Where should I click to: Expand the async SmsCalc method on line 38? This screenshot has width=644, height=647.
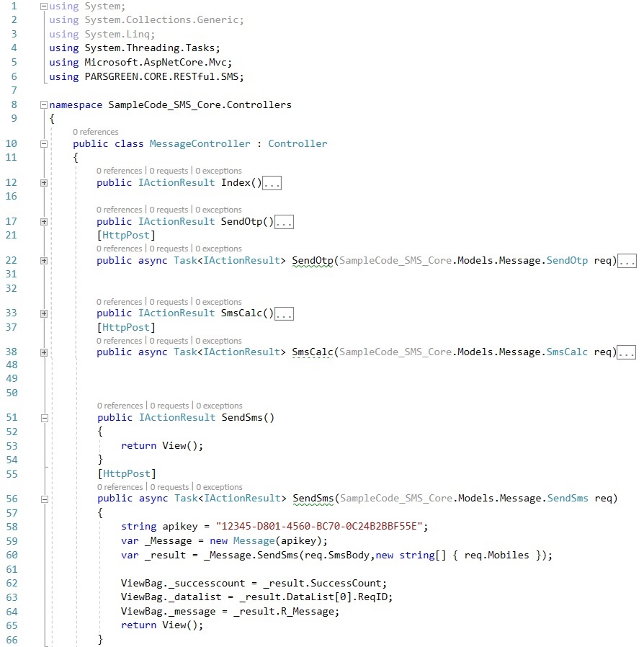(x=44, y=352)
